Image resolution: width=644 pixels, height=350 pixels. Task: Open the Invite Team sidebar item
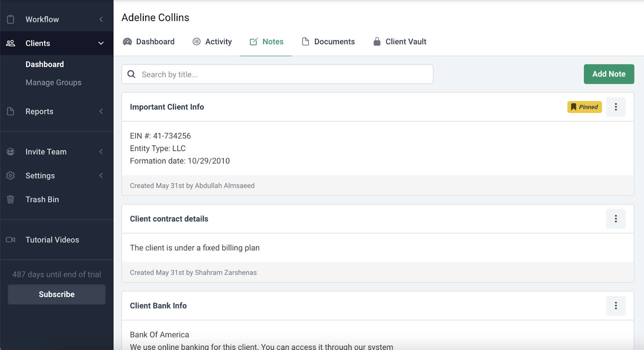point(57,152)
